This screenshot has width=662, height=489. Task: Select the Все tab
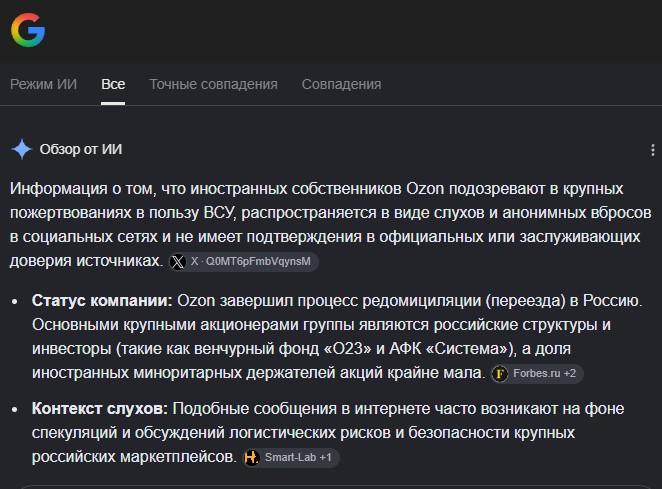pyautogui.click(x=113, y=84)
